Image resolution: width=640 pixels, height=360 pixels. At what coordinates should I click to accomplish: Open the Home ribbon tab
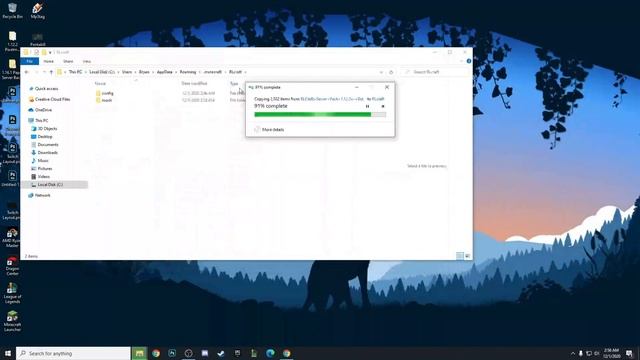coord(49,61)
